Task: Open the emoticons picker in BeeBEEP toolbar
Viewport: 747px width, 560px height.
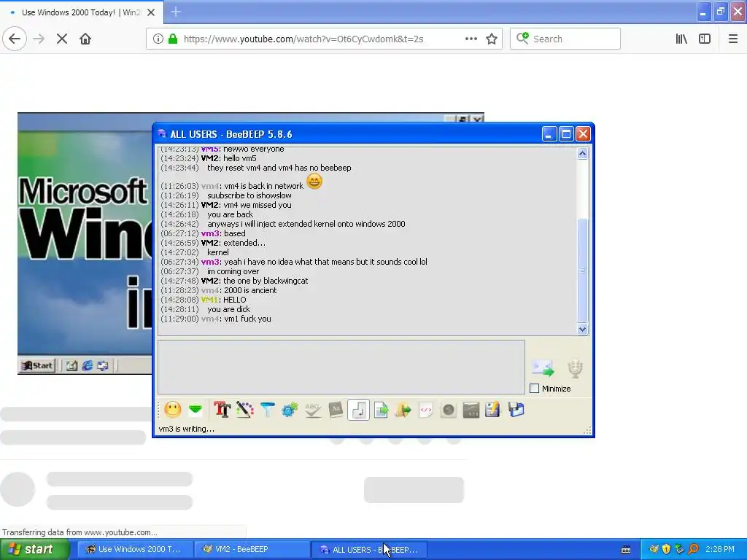Action: point(173,410)
